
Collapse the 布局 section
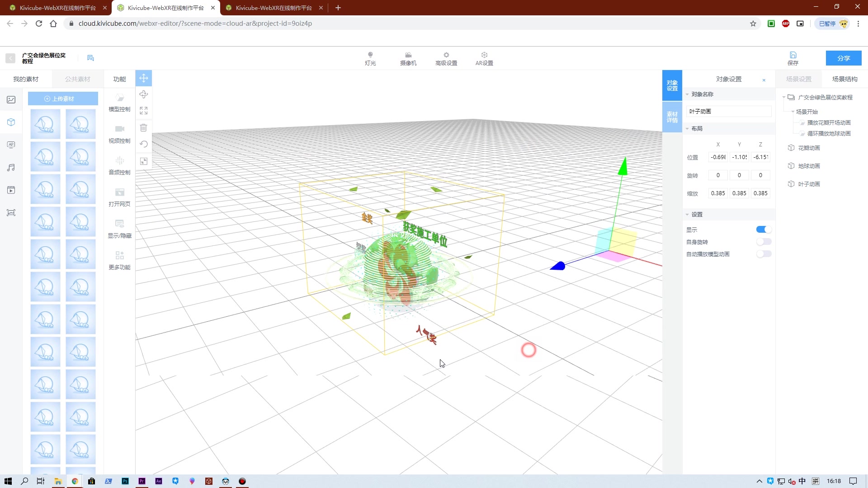click(687, 129)
